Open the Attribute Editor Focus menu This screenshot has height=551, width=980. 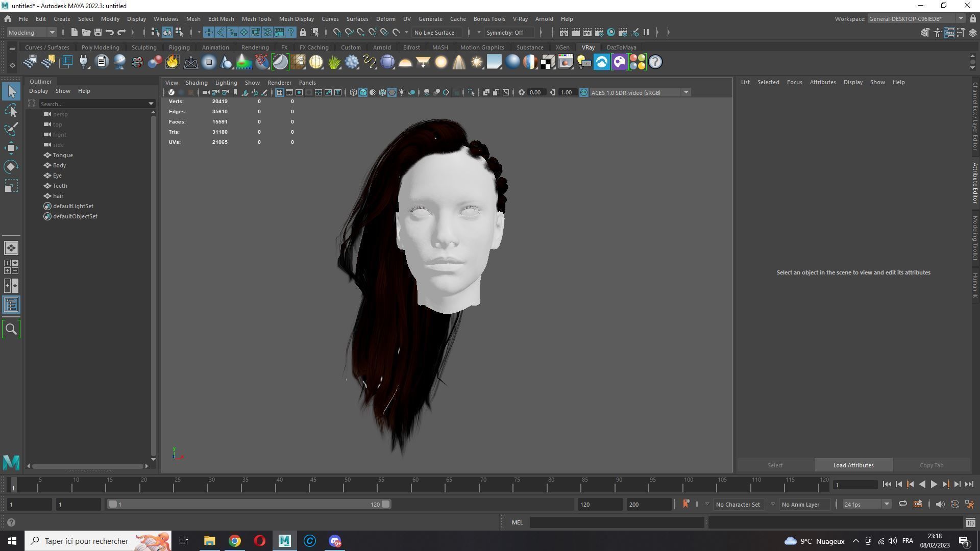(x=794, y=82)
